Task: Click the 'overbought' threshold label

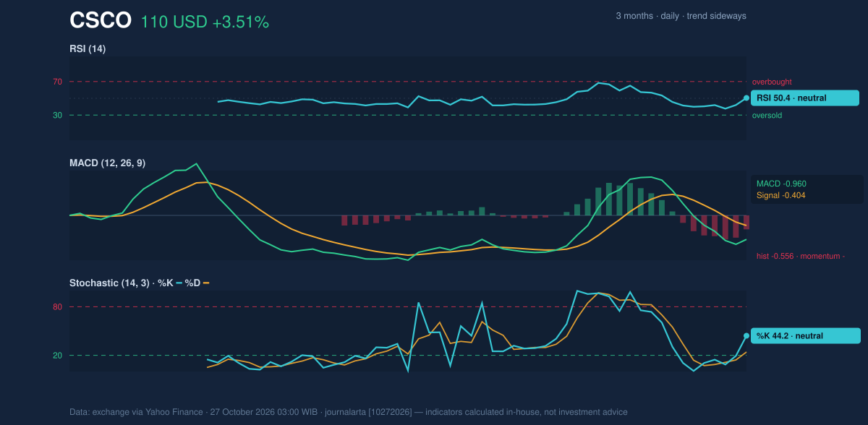Action: pos(772,82)
